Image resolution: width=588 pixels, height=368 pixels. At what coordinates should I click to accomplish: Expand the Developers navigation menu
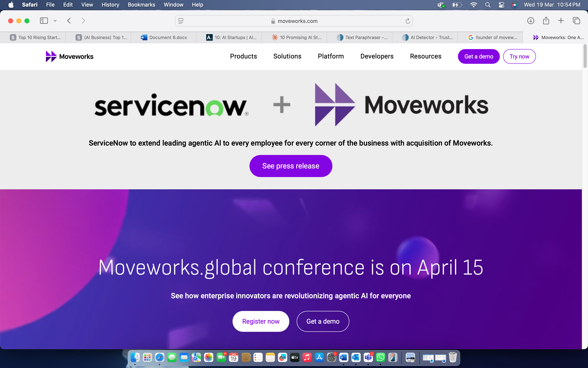click(x=377, y=56)
